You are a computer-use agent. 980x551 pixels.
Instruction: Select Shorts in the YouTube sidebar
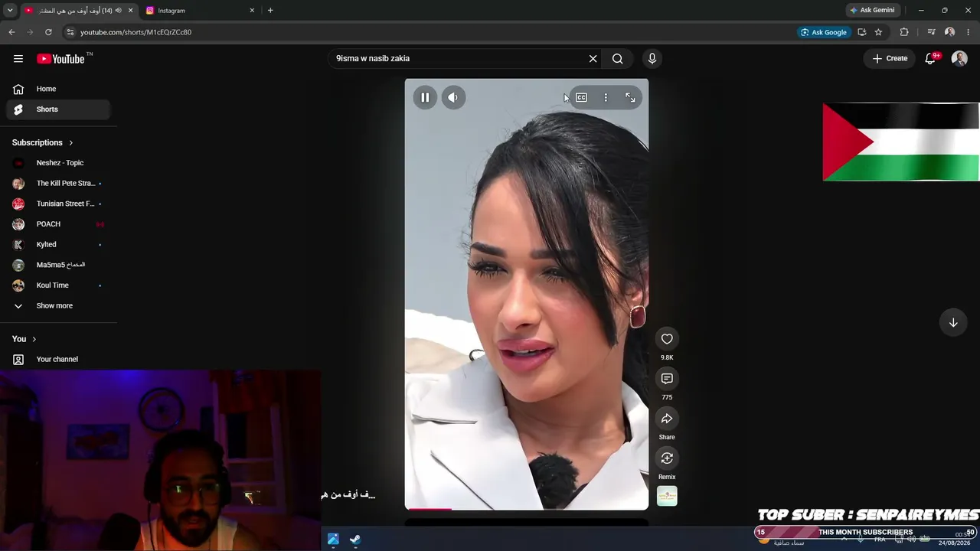click(x=58, y=109)
